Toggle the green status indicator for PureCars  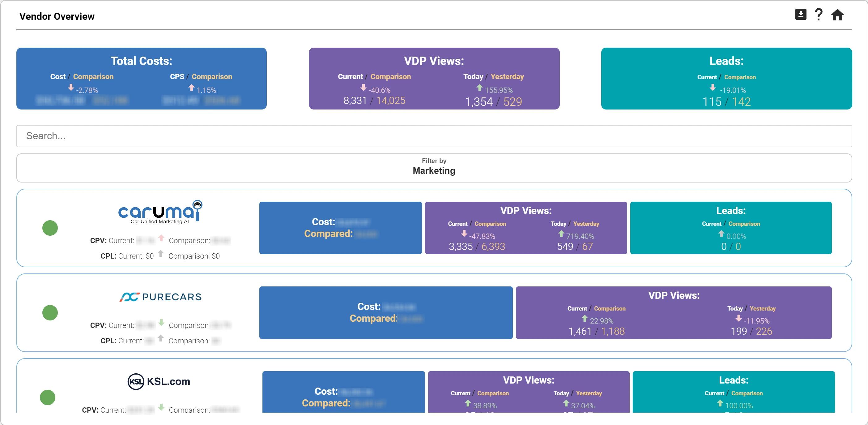(50, 312)
